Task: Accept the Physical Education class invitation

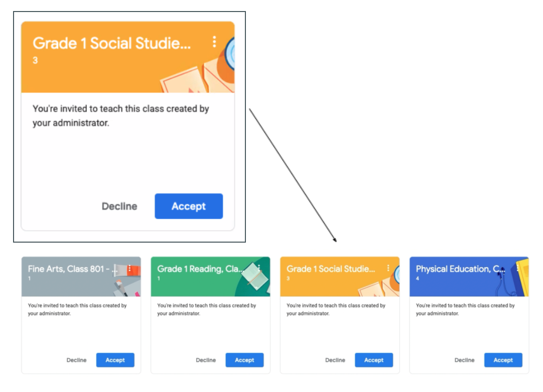Action: pos(503,360)
